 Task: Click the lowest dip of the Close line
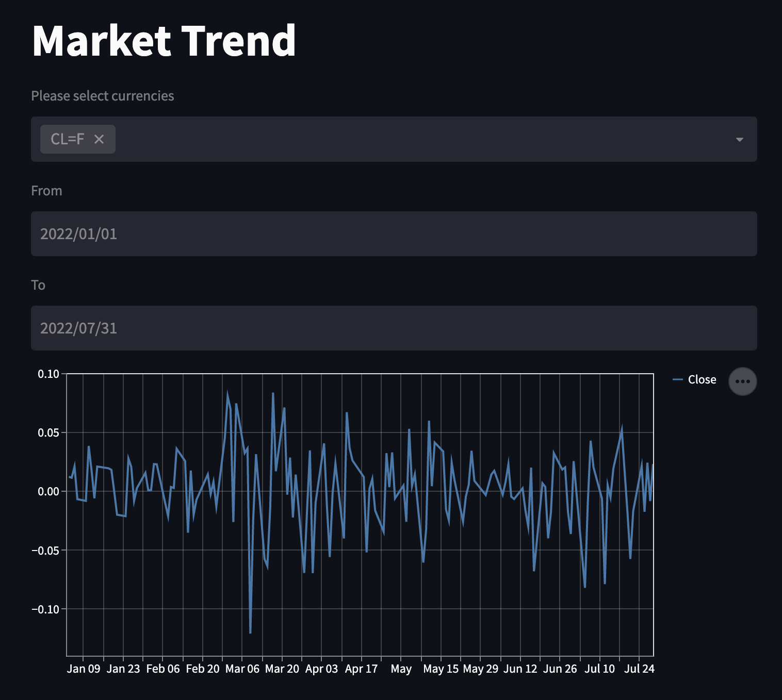[250, 632]
